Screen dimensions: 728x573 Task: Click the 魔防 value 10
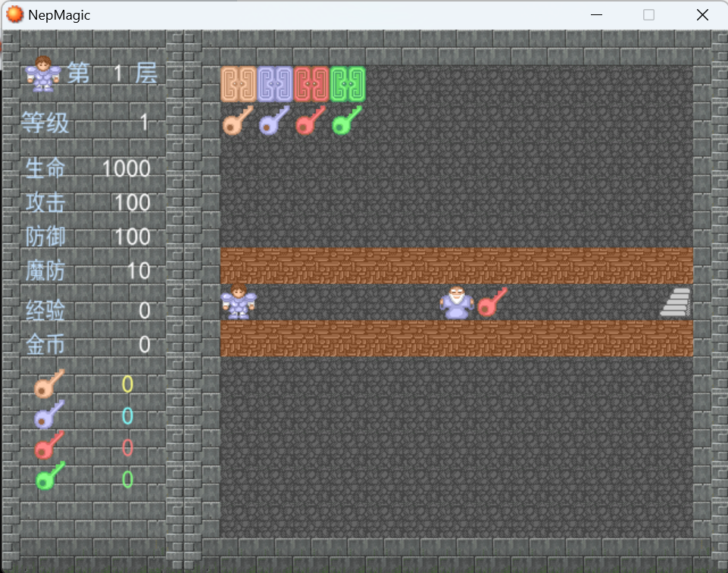[x=139, y=270]
